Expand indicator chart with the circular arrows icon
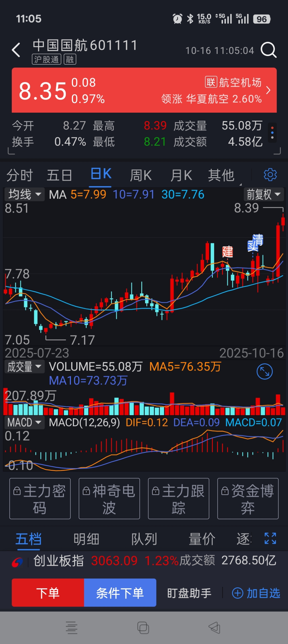This screenshot has height=644, width=288. [x=265, y=372]
